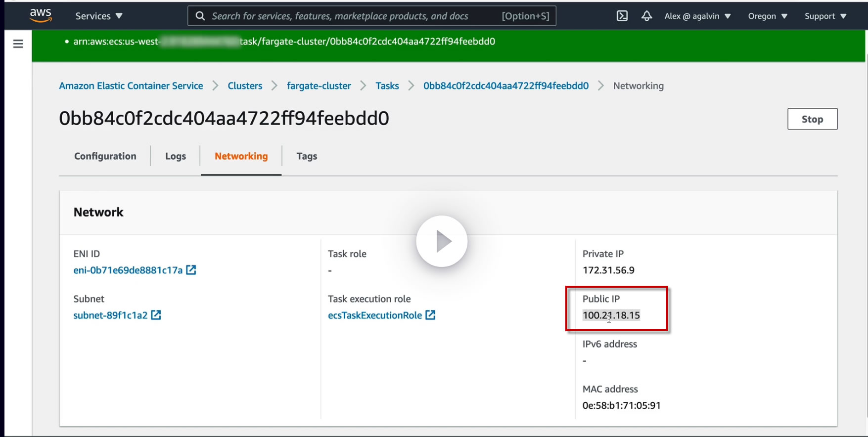Click the Network section heading

pyautogui.click(x=98, y=212)
